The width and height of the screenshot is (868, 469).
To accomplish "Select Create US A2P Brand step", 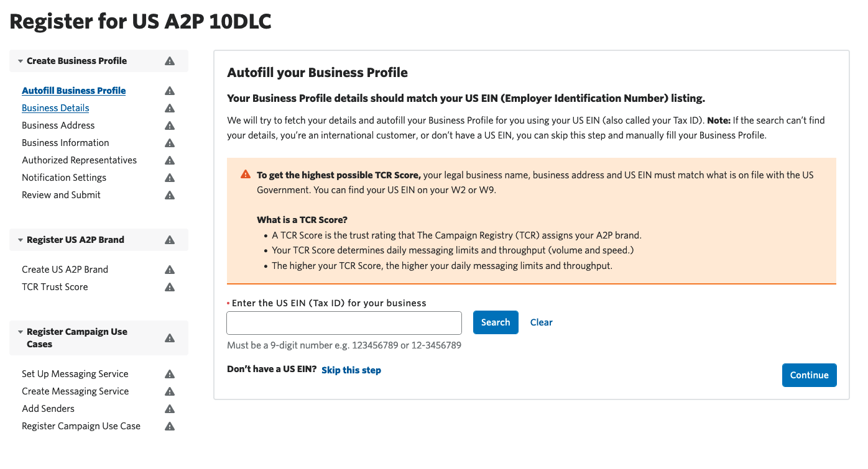I will (x=65, y=270).
